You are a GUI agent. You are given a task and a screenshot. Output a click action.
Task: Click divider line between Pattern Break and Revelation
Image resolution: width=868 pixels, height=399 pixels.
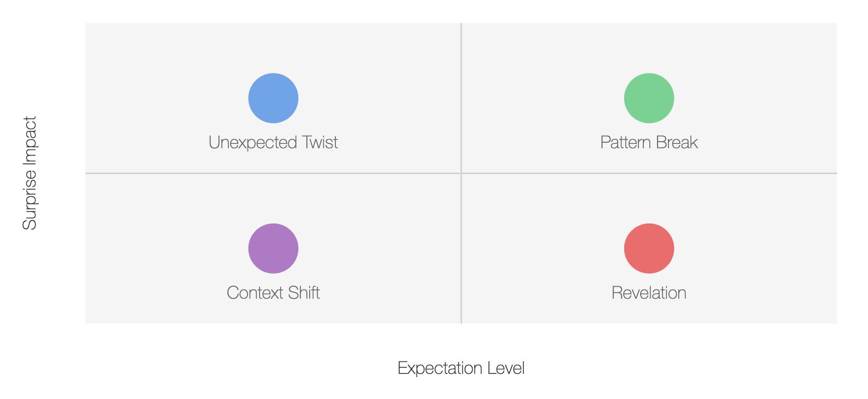pos(649,173)
